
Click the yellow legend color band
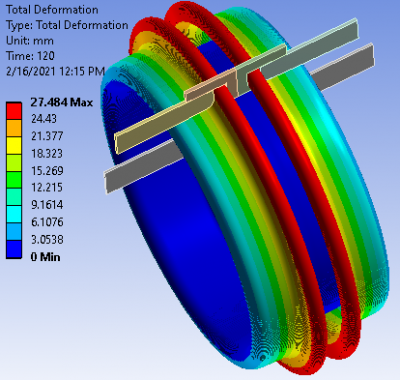pos(14,145)
